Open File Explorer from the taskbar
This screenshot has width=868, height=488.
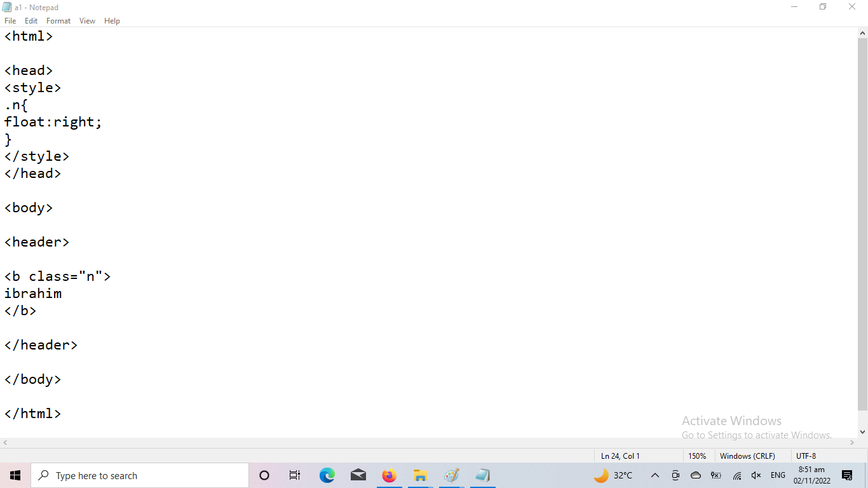tap(420, 475)
